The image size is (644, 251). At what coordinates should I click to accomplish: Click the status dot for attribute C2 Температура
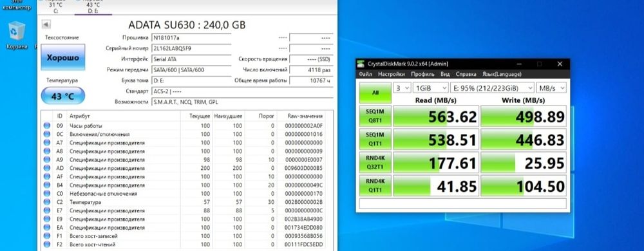tap(47, 202)
